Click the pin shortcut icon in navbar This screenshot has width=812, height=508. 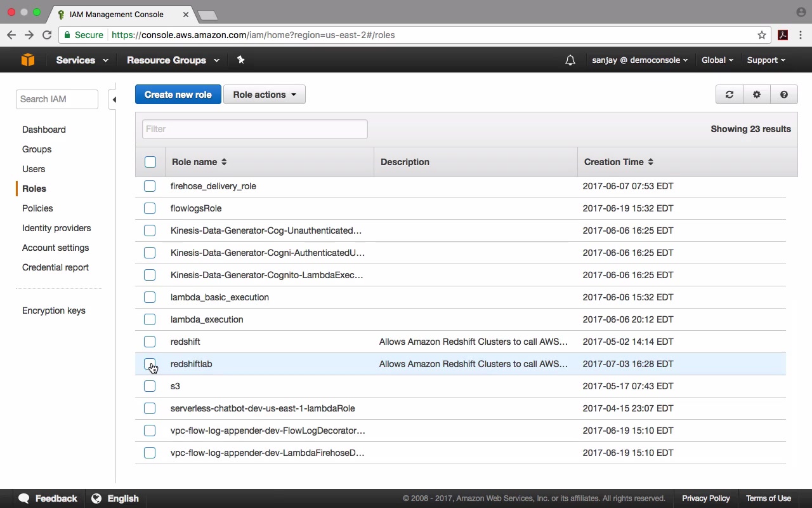click(240, 60)
